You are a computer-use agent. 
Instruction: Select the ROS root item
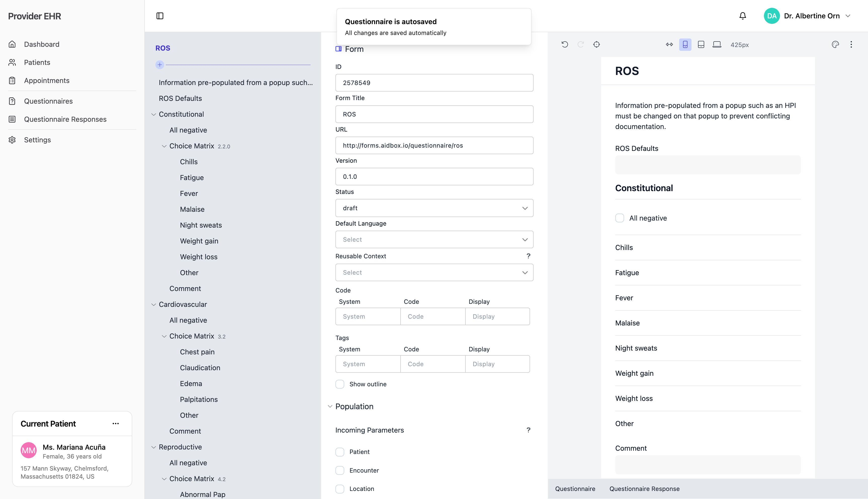[x=163, y=48]
